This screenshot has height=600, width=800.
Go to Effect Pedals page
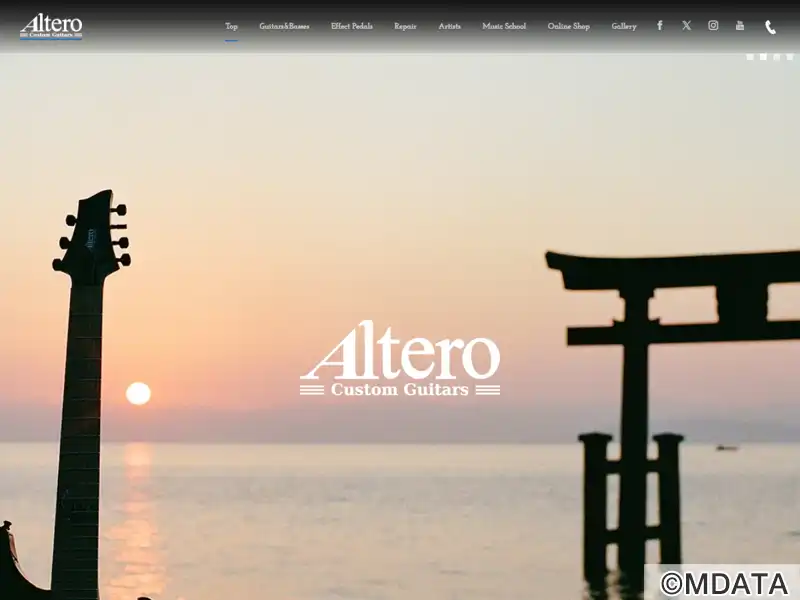pos(351,26)
